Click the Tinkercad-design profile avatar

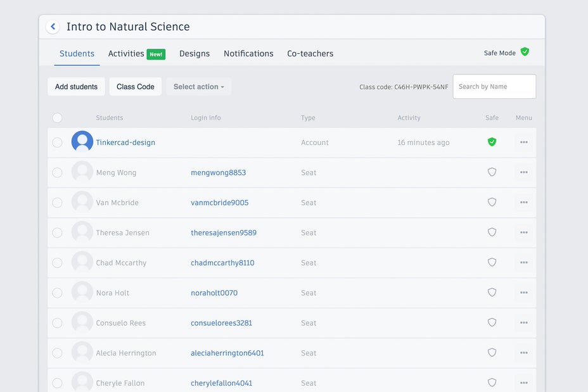[82, 142]
